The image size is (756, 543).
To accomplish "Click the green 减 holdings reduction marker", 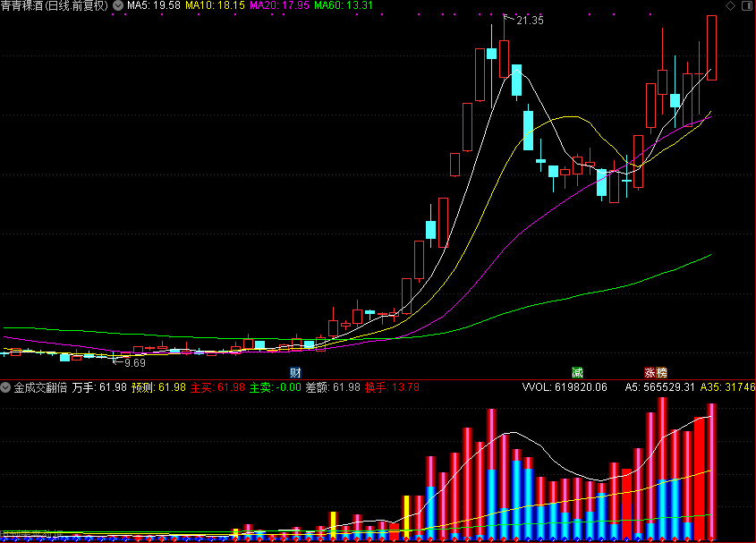I will point(578,371).
